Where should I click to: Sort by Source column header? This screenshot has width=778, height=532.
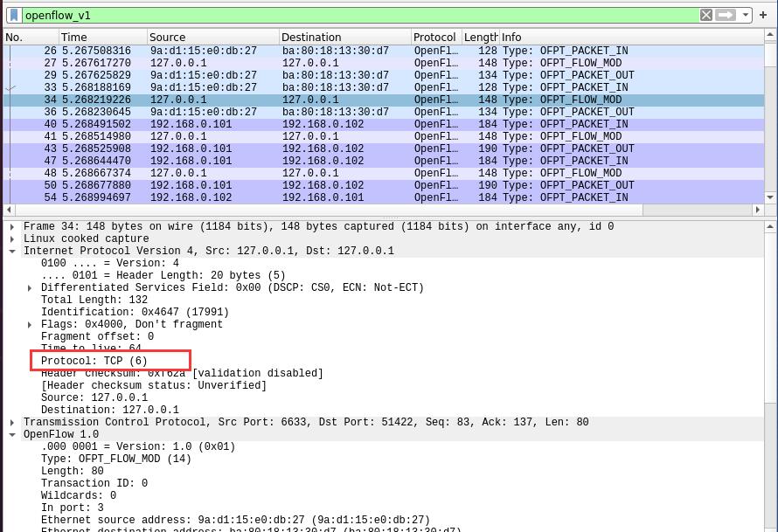[213, 38]
